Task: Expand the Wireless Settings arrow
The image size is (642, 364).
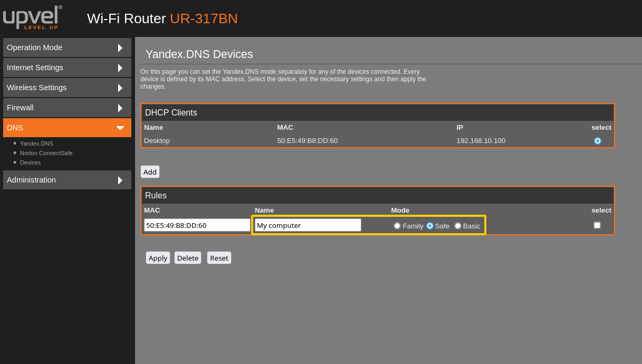Action: click(120, 88)
